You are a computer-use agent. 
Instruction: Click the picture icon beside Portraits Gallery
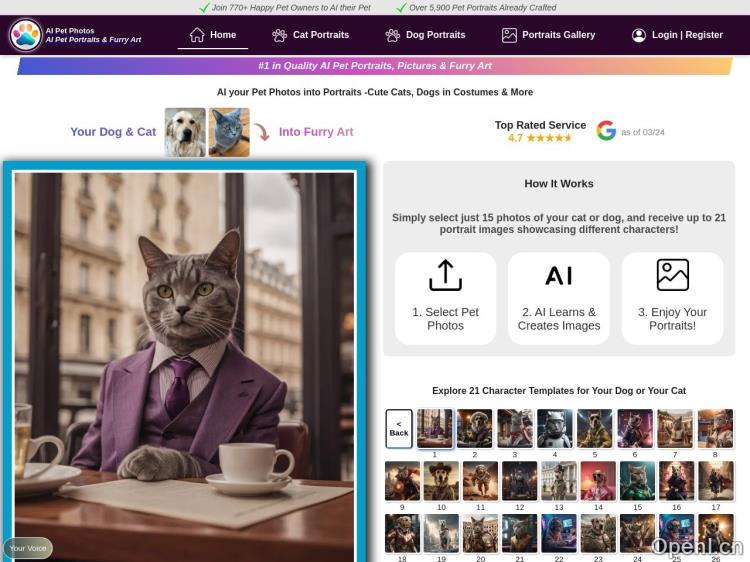pos(509,35)
